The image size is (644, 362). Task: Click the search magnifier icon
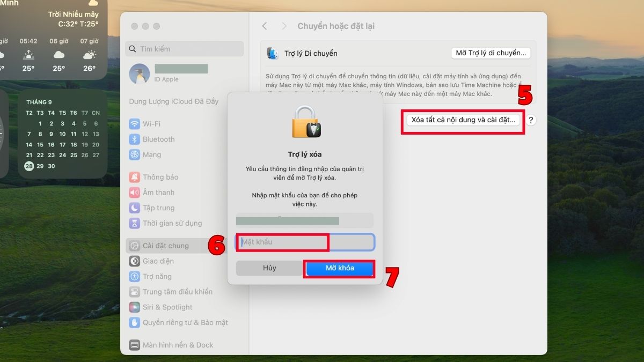[x=133, y=49]
